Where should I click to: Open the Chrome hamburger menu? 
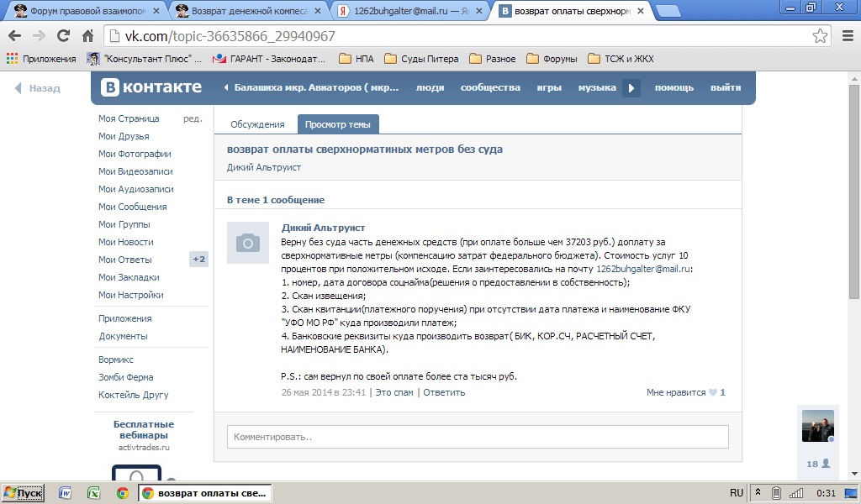coord(847,36)
